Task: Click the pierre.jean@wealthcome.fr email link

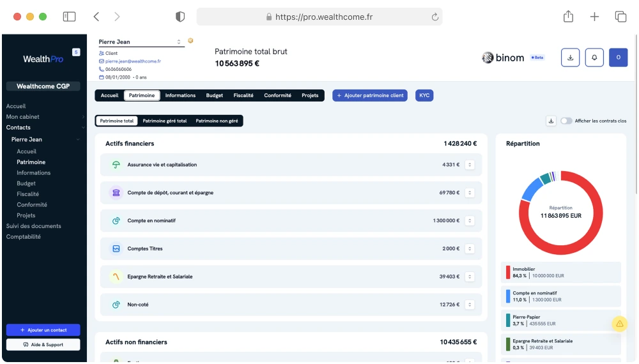Action: (x=133, y=61)
